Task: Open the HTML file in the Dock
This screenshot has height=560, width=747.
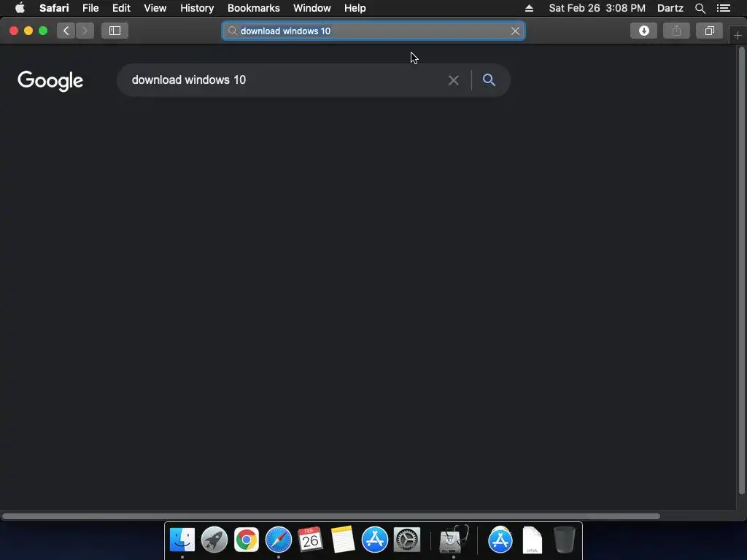Action: pyautogui.click(x=532, y=540)
